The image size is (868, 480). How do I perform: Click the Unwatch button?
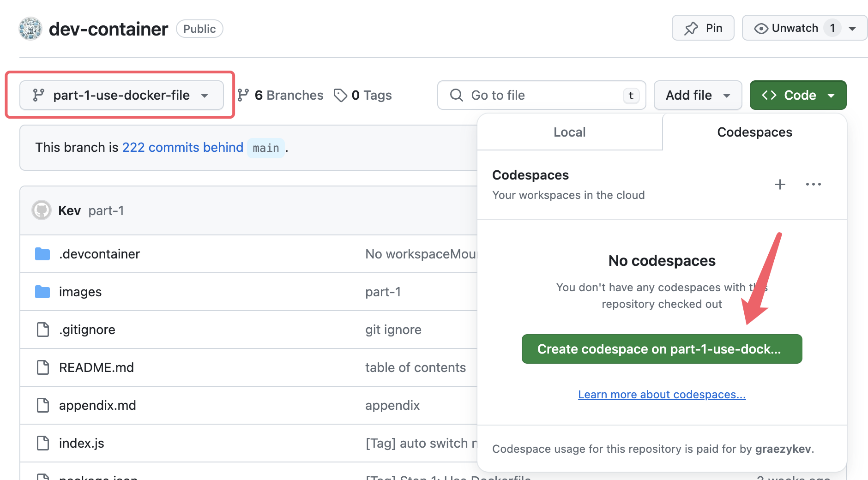point(787,28)
